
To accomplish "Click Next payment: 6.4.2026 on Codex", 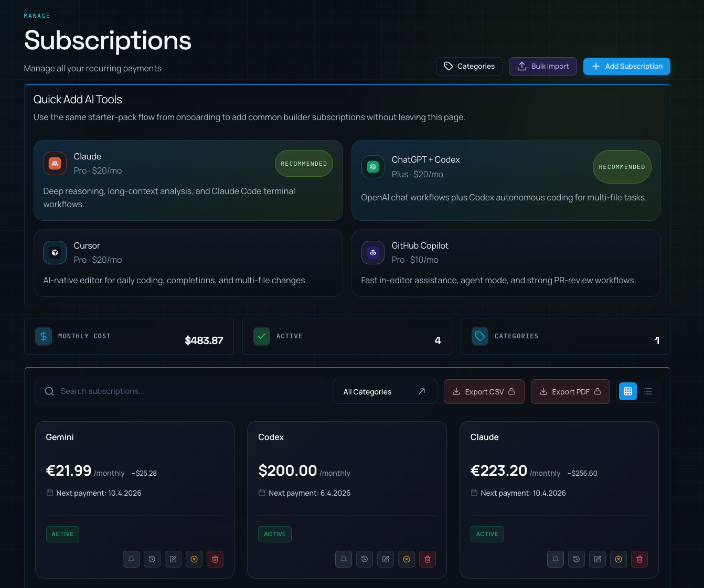I will [310, 493].
